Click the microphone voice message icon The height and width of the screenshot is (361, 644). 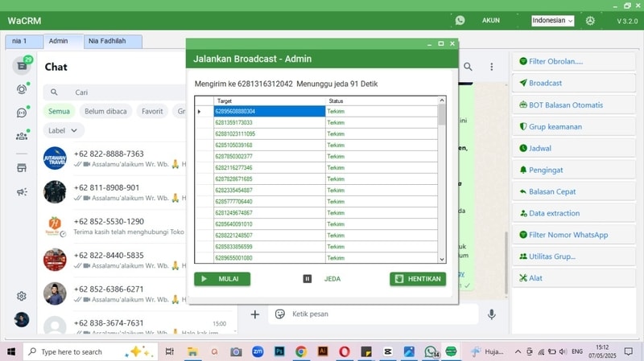492,314
